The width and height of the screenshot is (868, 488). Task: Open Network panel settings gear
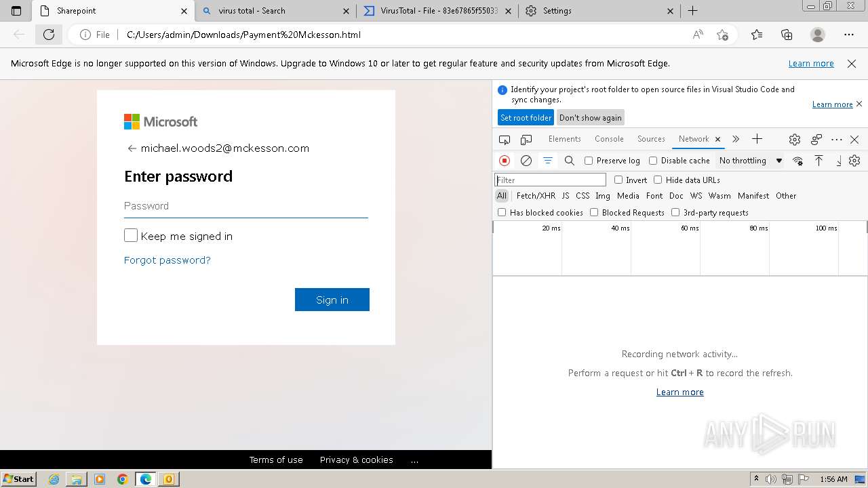pyautogui.click(x=854, y=161)
